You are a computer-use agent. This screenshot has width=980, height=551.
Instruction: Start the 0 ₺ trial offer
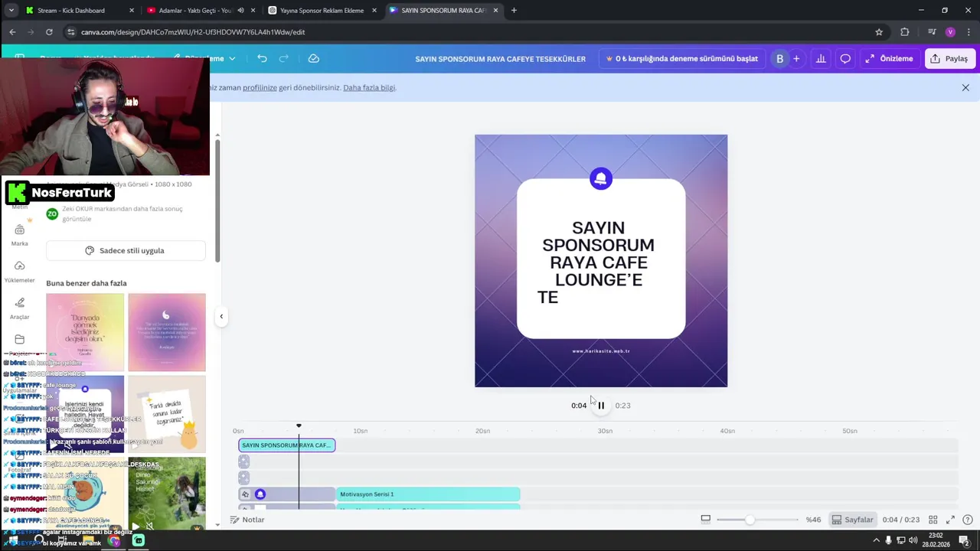pos(681,58)
